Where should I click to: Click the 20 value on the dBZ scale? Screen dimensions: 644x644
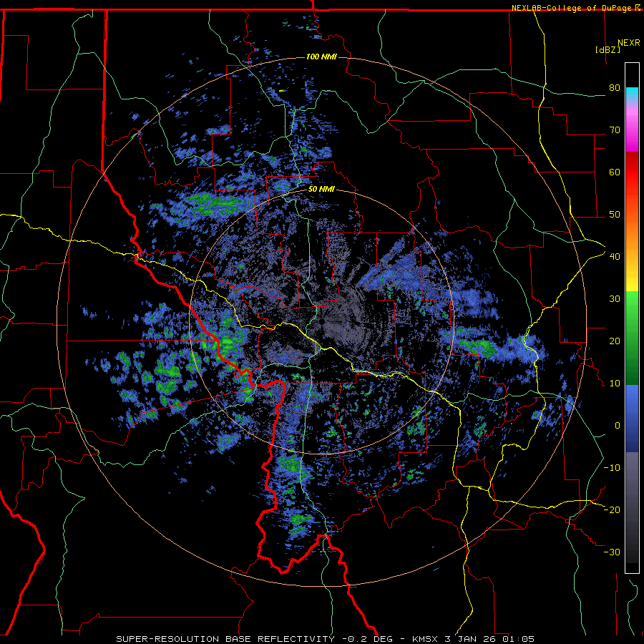[x=615, y=341]
